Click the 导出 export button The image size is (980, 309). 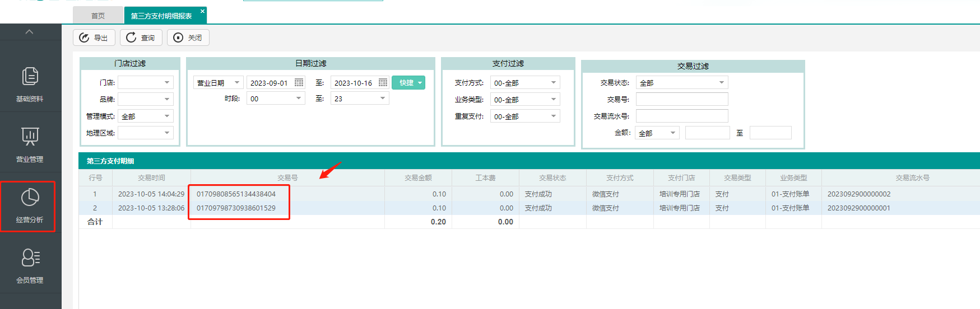click(94, 38)
